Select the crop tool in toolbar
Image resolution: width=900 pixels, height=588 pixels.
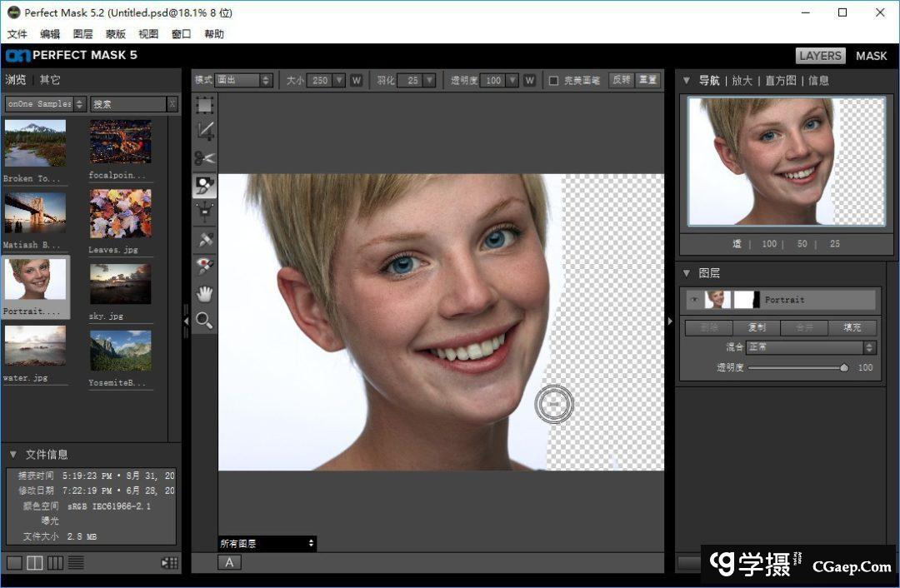[205, 132]
